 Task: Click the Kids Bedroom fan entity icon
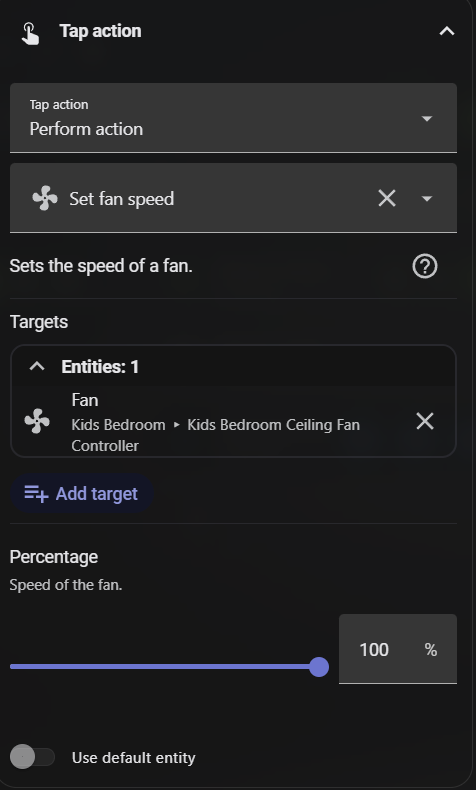pyautogui.click(x=37, y=421)
